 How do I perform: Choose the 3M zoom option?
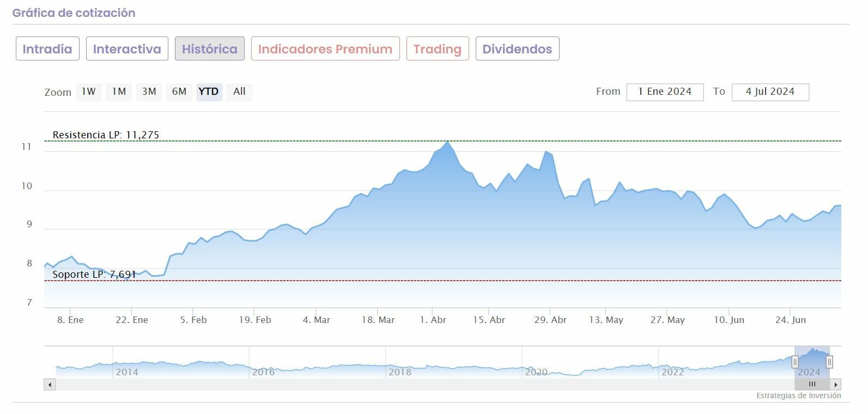pos(149,92)
